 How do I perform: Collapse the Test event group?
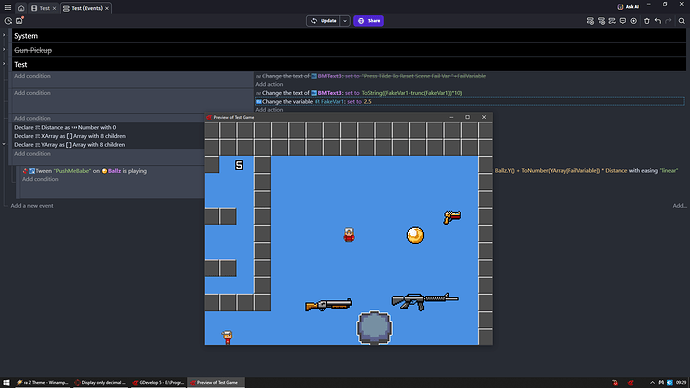pyautogui.click(x=4, y=64)
